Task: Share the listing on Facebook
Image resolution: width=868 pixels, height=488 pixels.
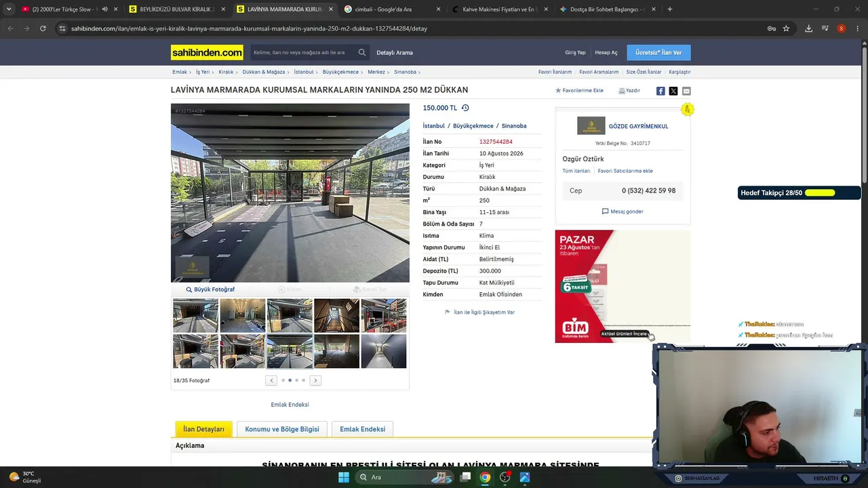Action: click(x=660, y=91)
